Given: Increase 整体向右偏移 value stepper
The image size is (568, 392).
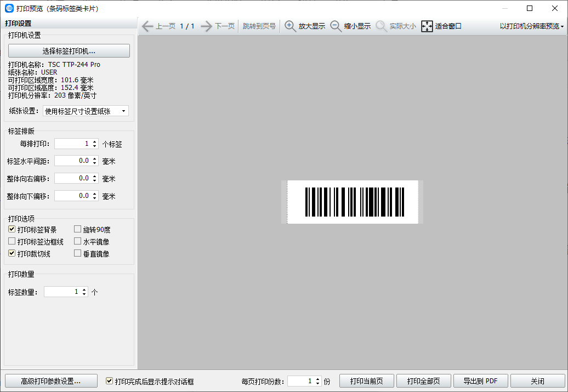Looking at the screenshot, I should [x=94, y=177].
